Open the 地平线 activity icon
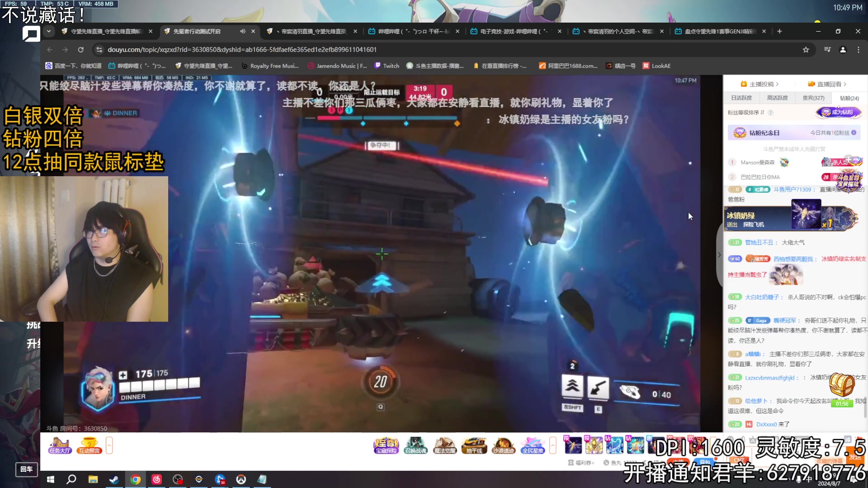The height and width of the screenshot is (488, 868). pos(474,446)
